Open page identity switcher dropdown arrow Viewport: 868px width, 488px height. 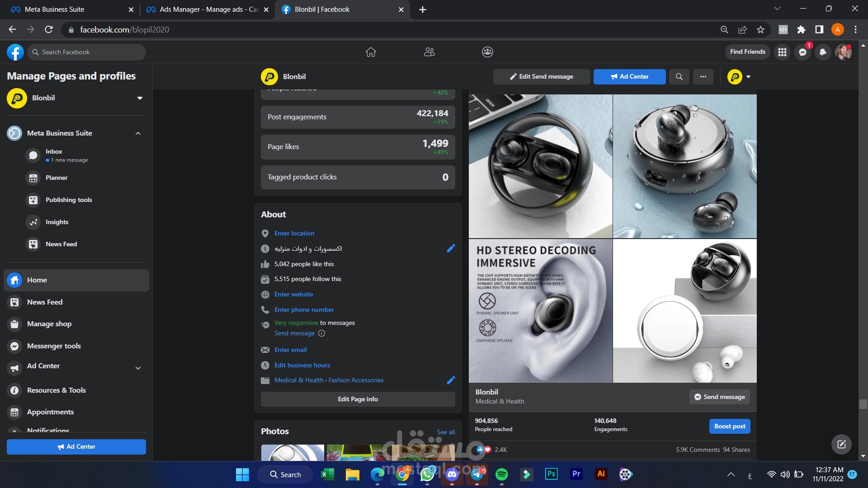748,77
